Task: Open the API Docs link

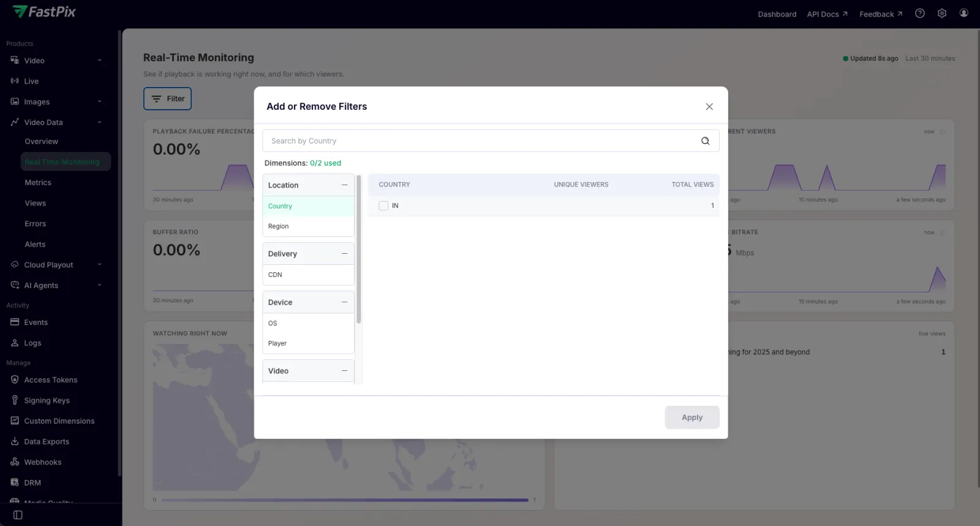Action: (827, 14)
